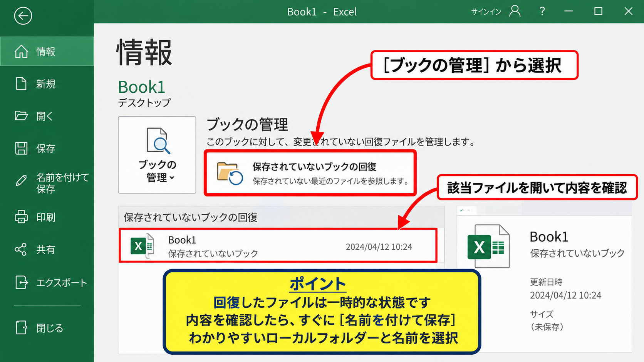The width and height of the screenshot is (644, 362).
Task: Click (未保存) size value in preview
Action: [547, 327]
